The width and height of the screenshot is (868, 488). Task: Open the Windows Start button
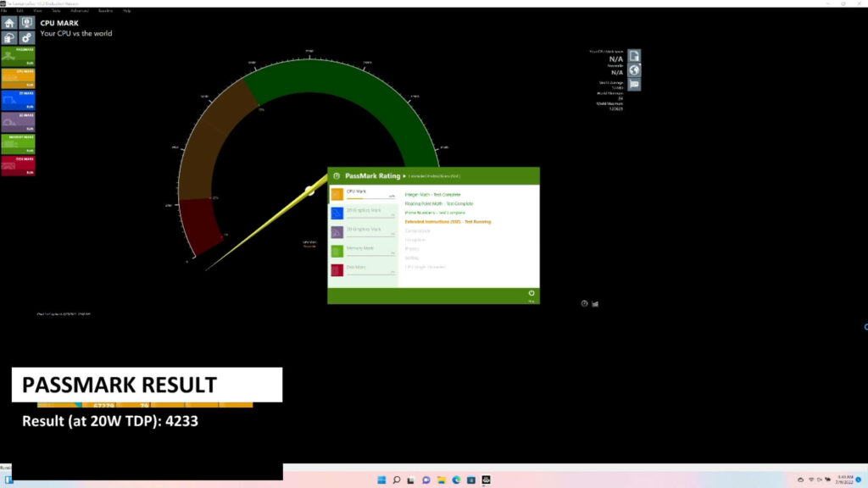point(381,480)
